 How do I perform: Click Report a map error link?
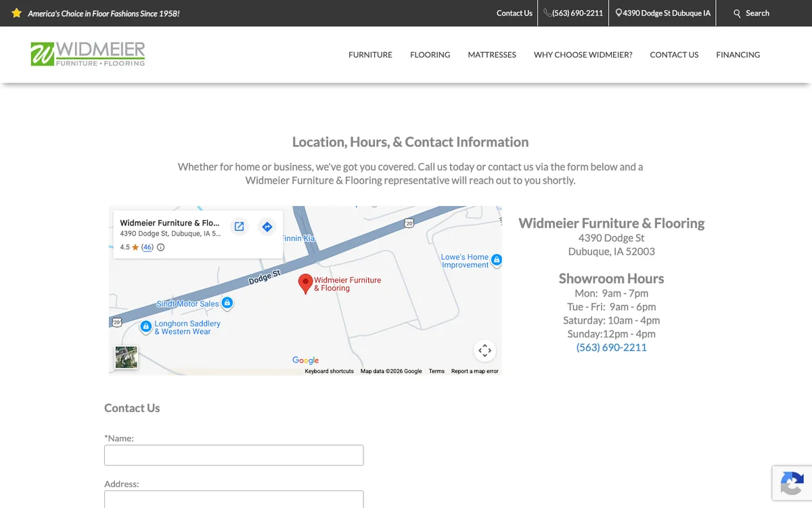[x=475, y=371]
